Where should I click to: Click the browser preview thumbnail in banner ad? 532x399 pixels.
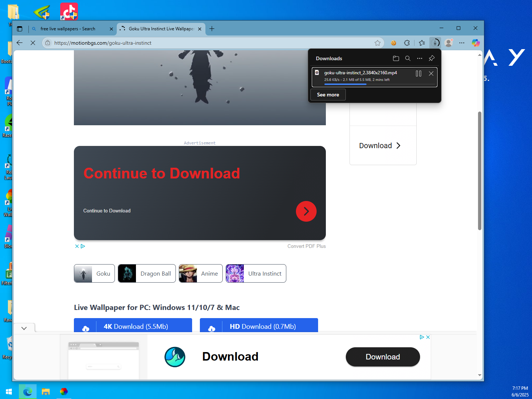(103, 360)
